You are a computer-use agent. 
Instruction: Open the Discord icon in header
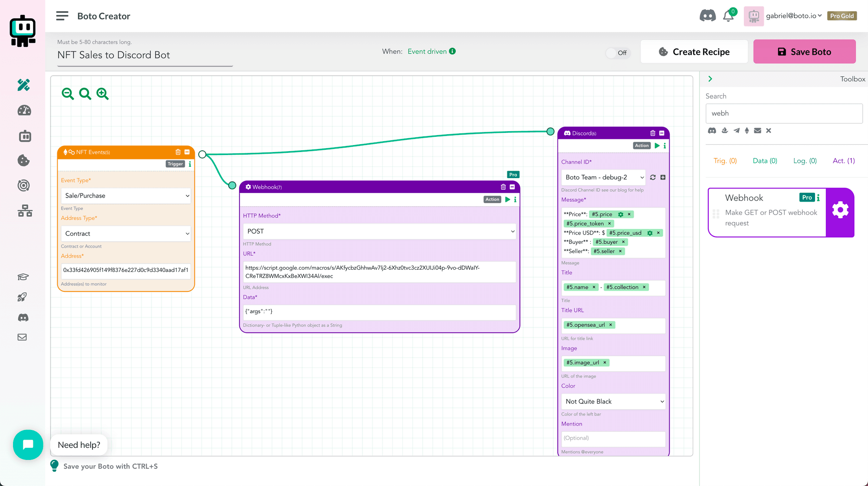click(x=707, y=16)
